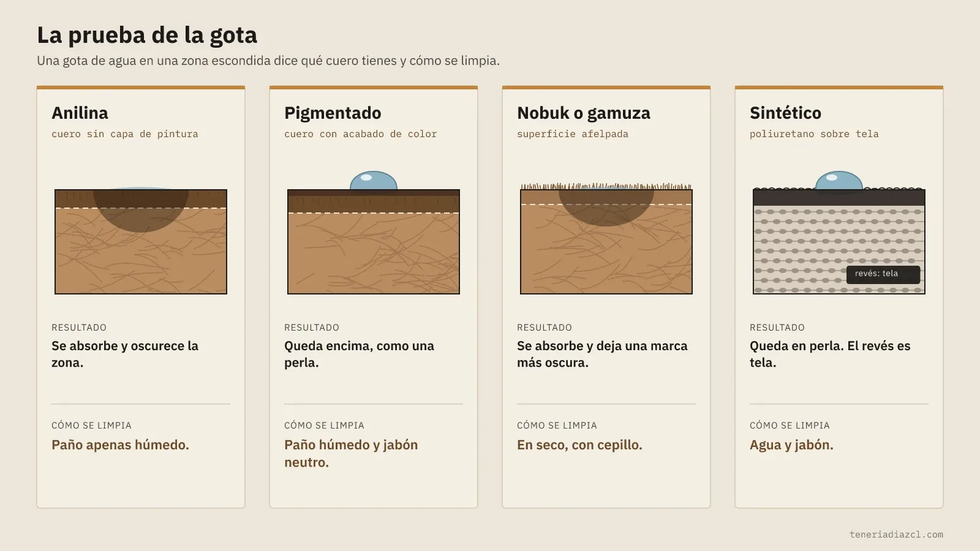Click the dark absorbed stain in Anilina diagram
Screen dimensions: 980x551
click(141, 211)
